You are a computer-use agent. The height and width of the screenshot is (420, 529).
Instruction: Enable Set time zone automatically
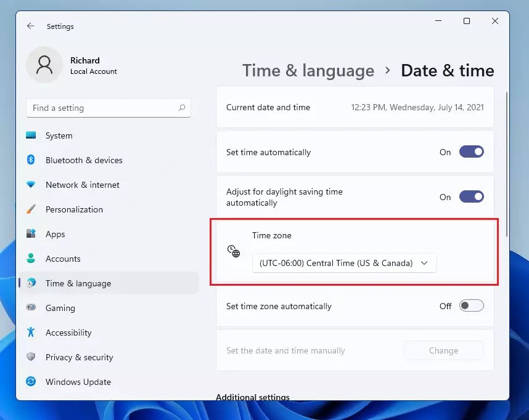click(x=471, y=305)
